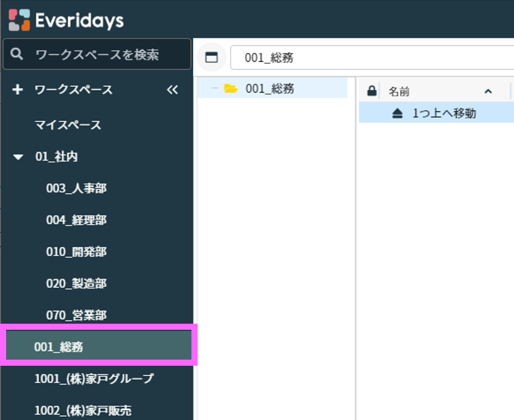514x420 pixels.
Task: Click the window panel toggle icon
Action: [x=212, y=58]
